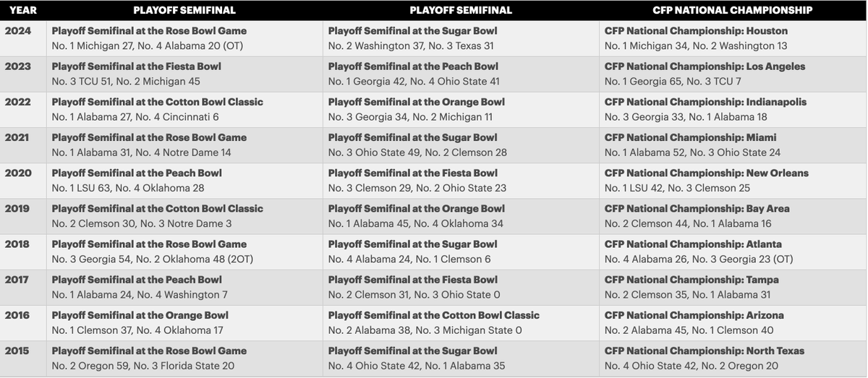Open CFP National Championship: Indianapolis
This screenshot has height=378, width=868.
point(705,102)
